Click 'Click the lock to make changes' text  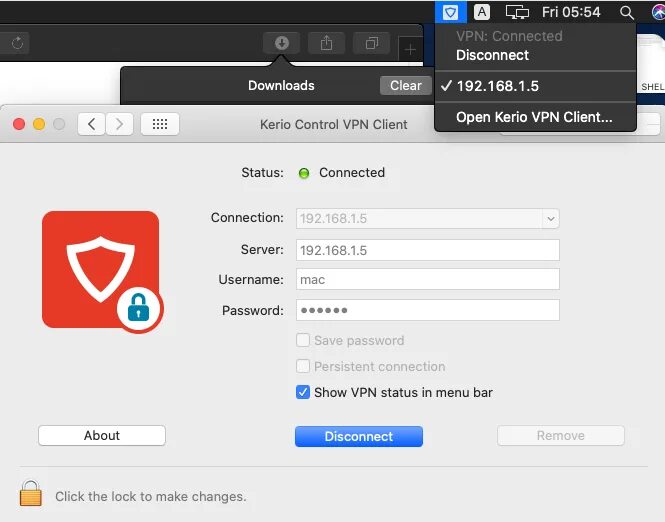[x=151, y=497]
